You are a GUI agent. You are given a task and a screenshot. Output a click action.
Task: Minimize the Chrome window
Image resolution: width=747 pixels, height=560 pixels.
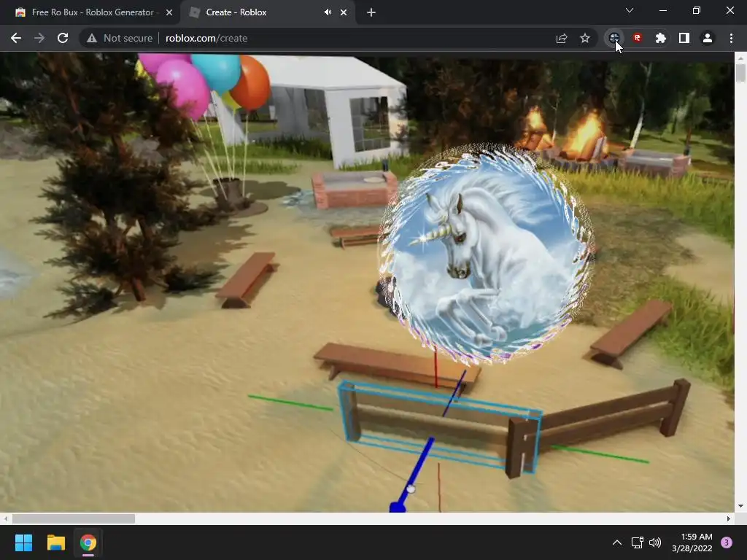(662, 10)
